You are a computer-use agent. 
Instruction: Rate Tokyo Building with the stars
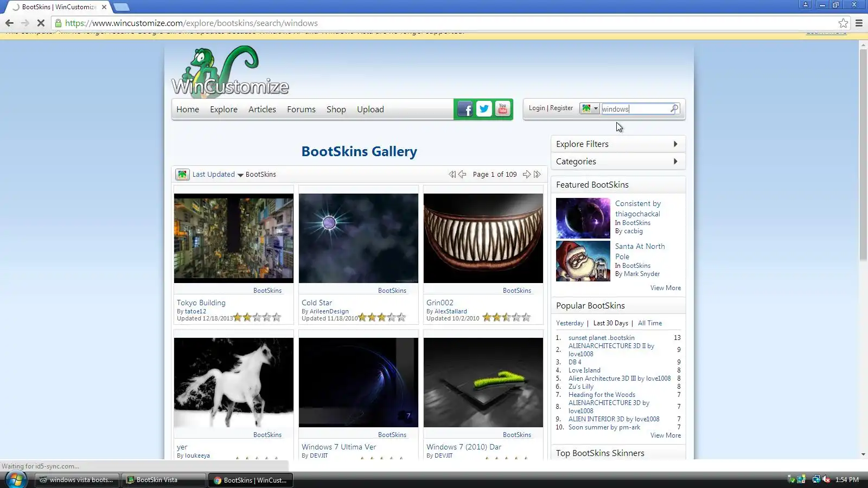click(257, 317)
